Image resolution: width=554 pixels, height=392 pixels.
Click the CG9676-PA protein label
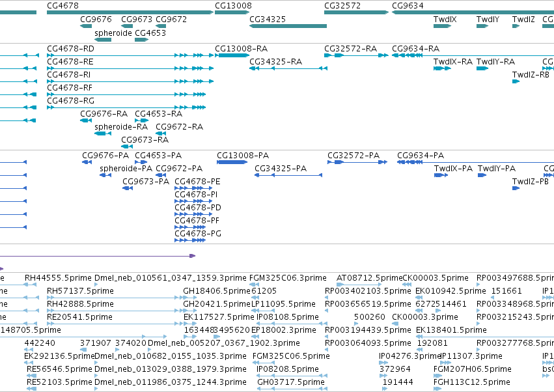click(105, 156)
